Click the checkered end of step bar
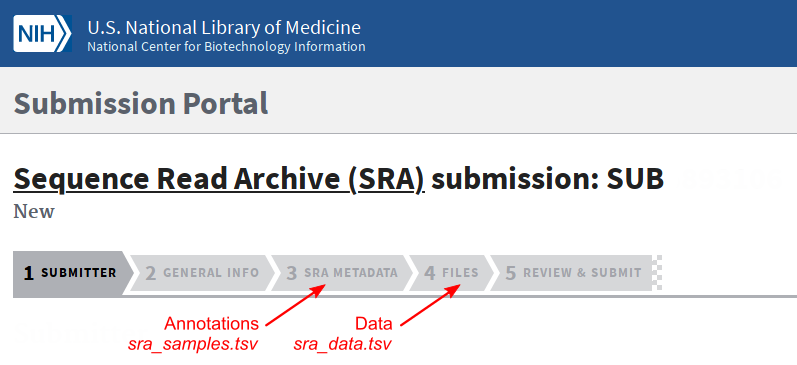The image size is (797, 365). [657, 273]
